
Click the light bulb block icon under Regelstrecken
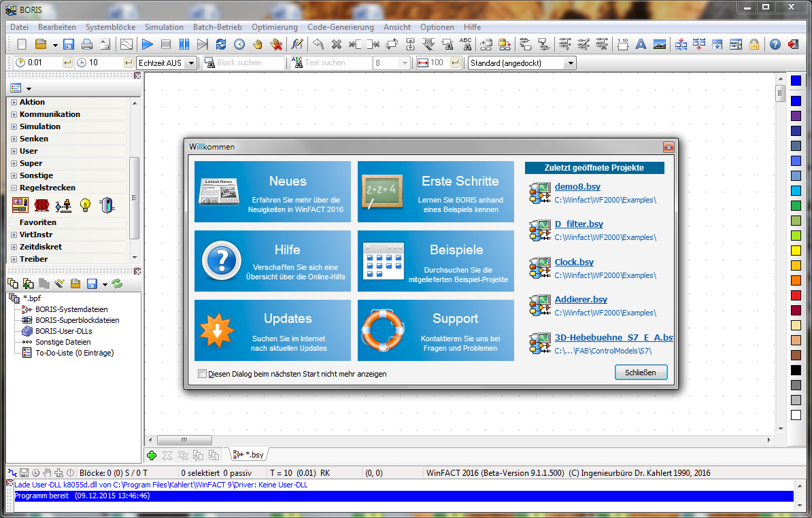pyautogui.click(x=86, y=205)
